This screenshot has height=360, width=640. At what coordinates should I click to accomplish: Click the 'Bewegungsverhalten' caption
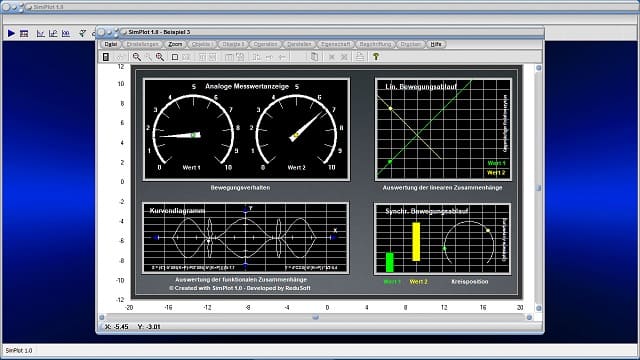(240, 188)
